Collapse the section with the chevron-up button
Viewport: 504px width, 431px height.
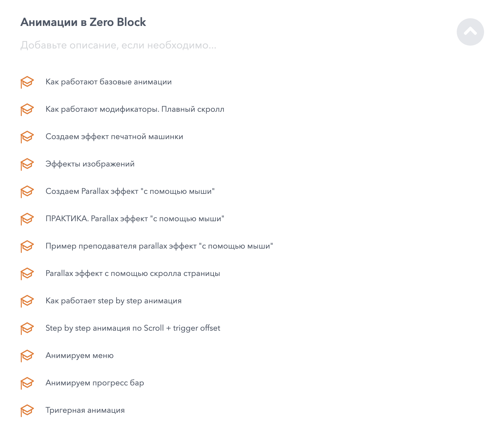pos(470,32)
